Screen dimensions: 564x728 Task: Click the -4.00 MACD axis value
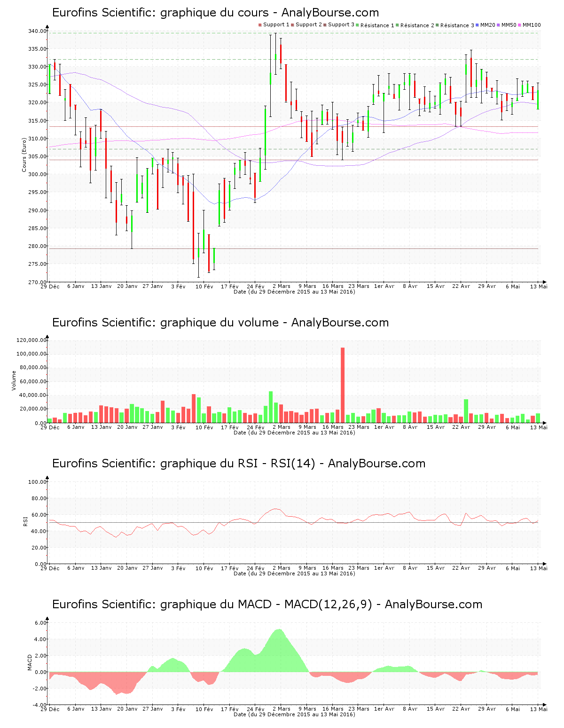(x=39, y=705)
